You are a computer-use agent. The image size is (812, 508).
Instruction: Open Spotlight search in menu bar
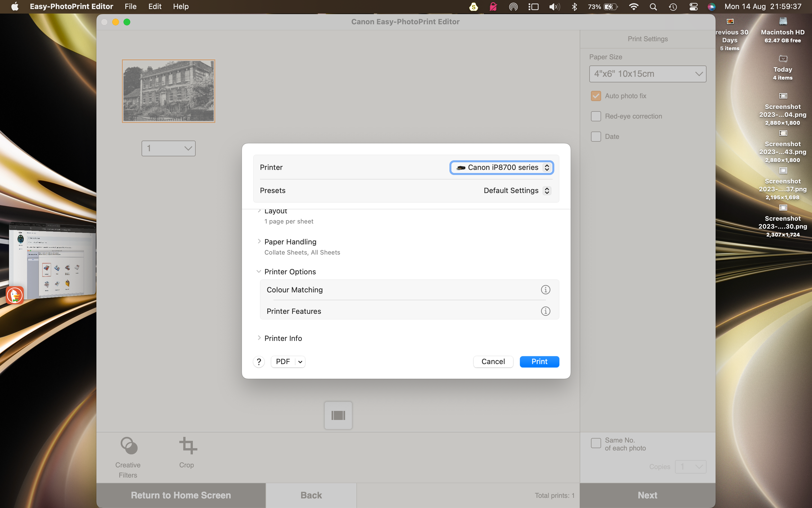pos(653,6)
